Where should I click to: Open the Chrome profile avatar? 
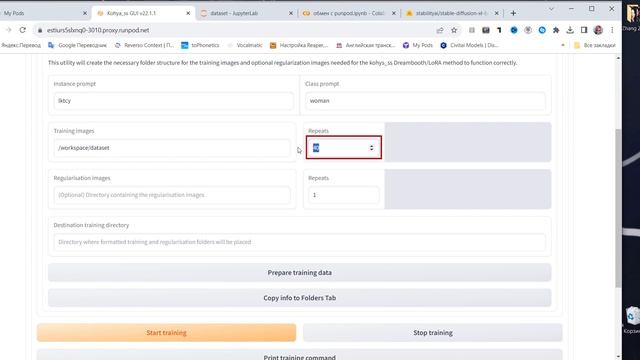click(x=598, y=30)
